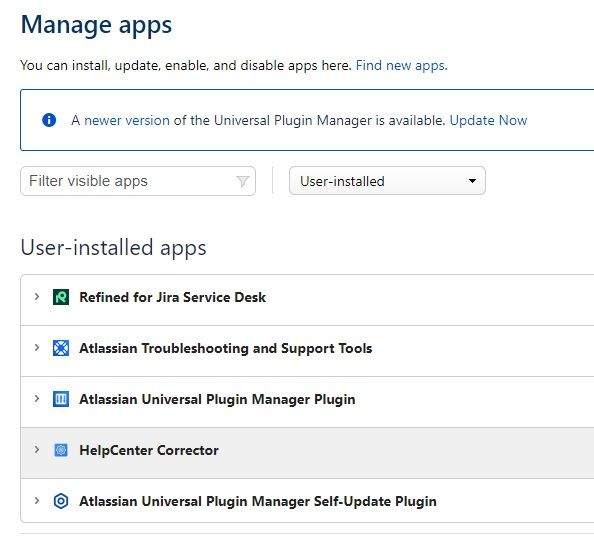Expand the Self-Update Plugin chevron
This screenshot has width=594, height=538.
37,500
